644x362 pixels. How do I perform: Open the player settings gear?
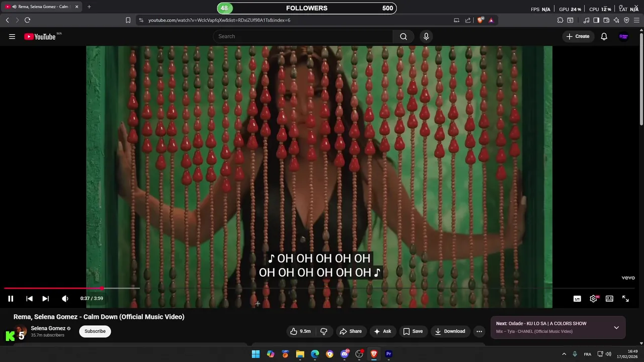click(x=593, y=299)
